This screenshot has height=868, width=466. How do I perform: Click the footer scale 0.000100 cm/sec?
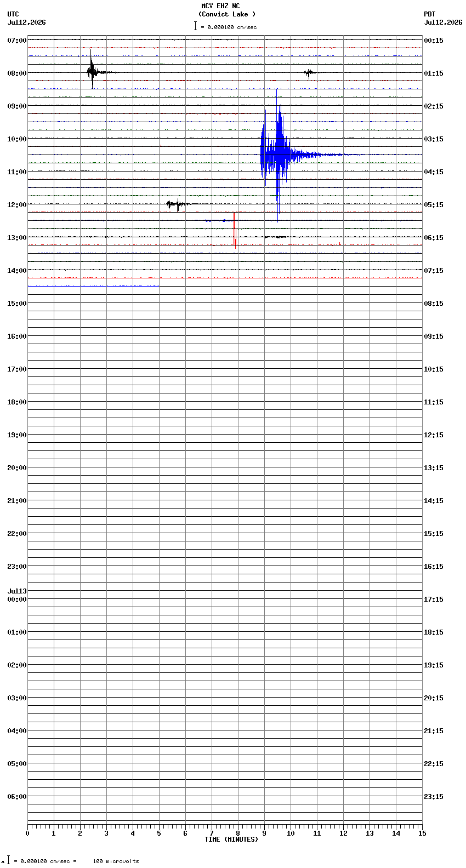(x=45, y=861)
